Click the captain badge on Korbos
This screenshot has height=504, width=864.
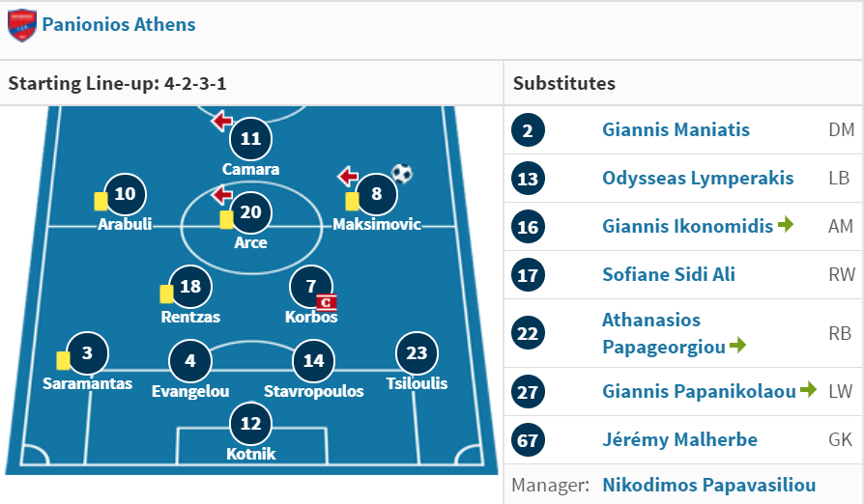[x=327, y=302]
